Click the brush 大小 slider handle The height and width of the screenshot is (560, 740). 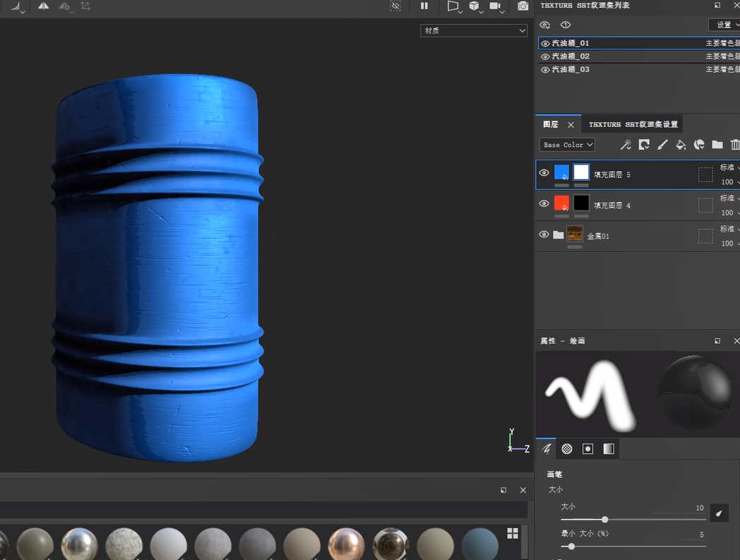pyautogui.click(x=604, y=519)
